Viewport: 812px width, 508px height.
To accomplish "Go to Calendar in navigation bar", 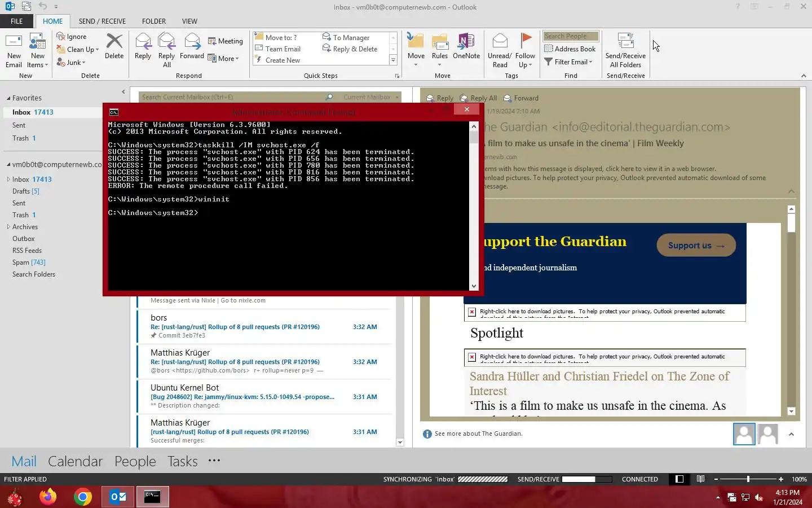I will click(75, 461).
